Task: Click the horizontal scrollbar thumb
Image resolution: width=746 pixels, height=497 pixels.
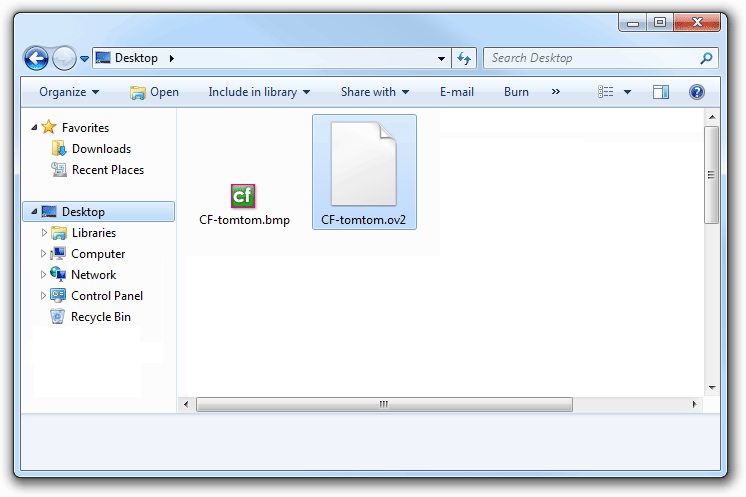Action: [384, 404]
